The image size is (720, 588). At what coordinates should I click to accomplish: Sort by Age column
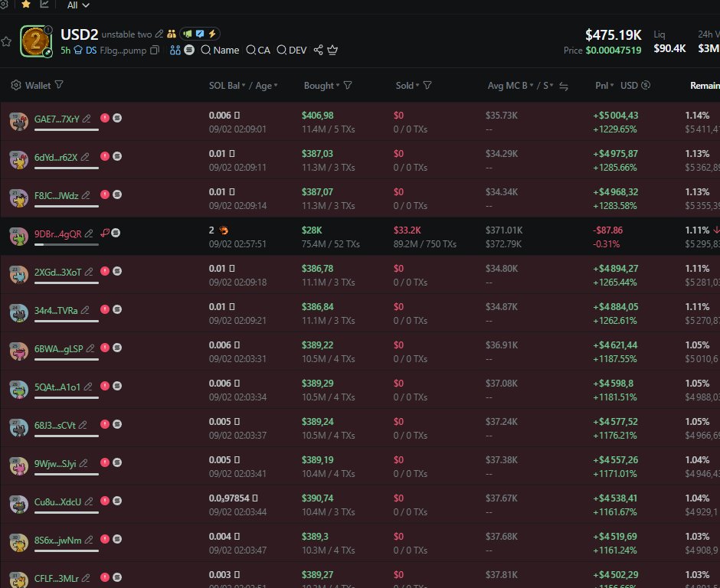[x=267, y=86]
